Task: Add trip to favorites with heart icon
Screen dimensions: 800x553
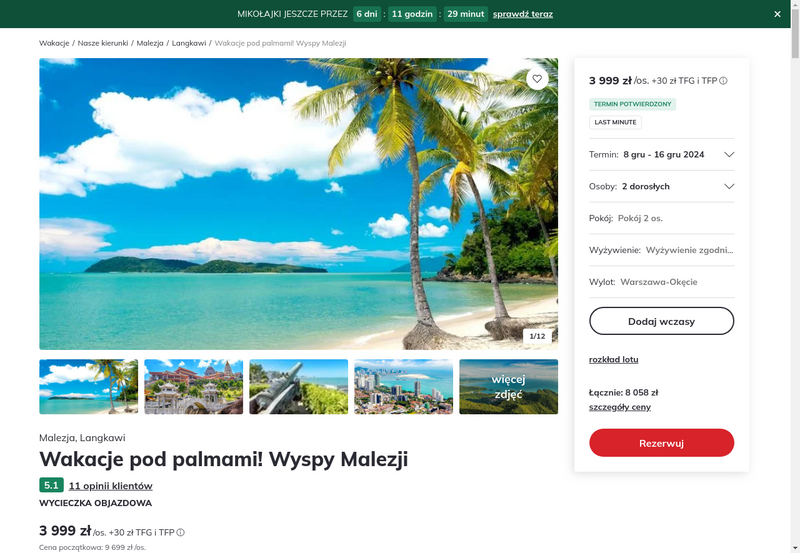Action: 537,79
